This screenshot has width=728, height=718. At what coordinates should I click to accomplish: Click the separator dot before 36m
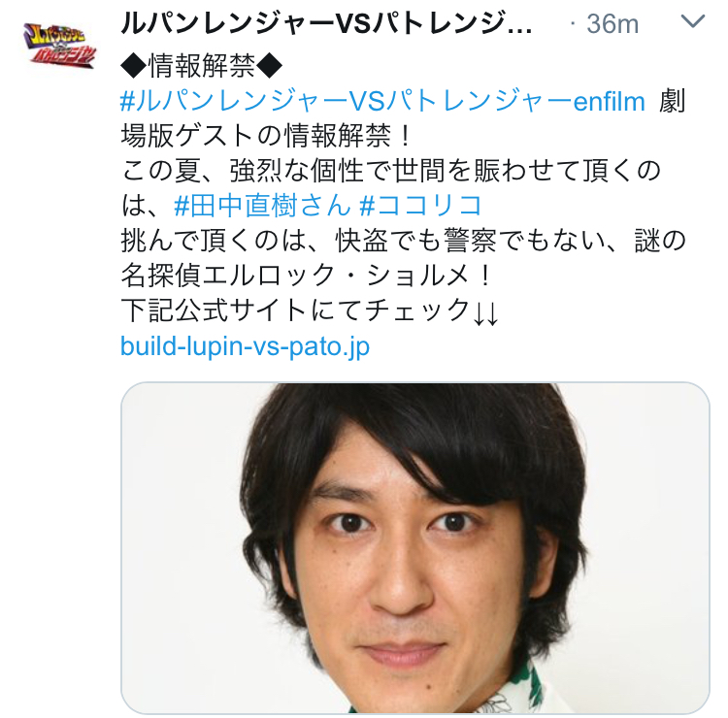(572, 23)
